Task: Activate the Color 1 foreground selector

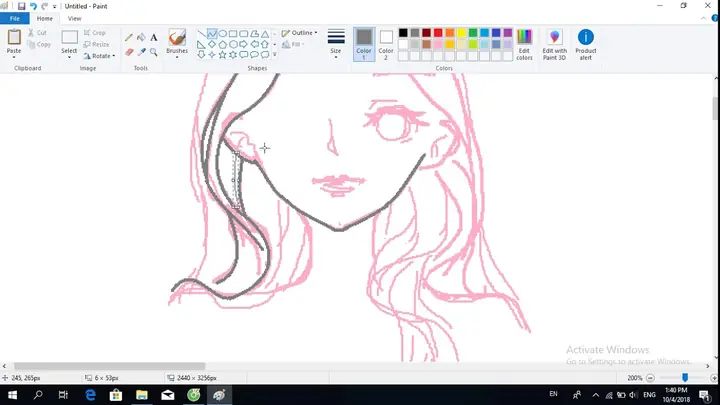Action: [364, 44]
